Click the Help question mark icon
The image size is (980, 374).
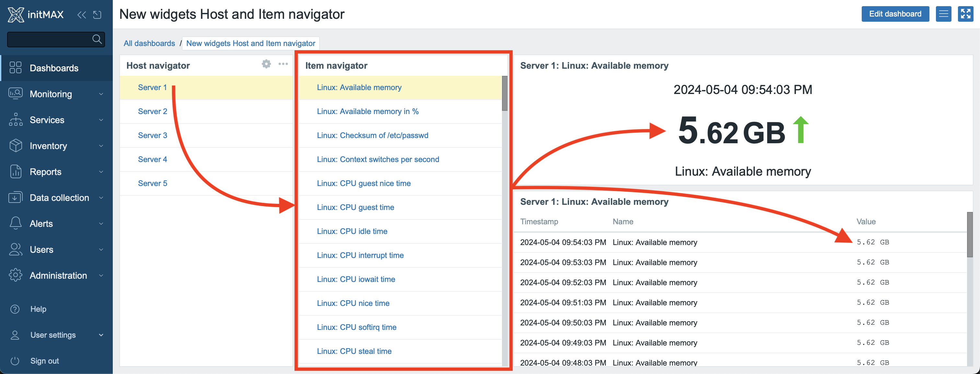[15, 309]
